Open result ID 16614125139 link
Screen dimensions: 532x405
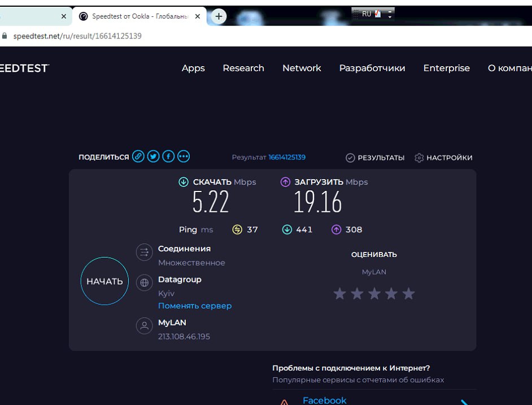[x=287, y=157]
